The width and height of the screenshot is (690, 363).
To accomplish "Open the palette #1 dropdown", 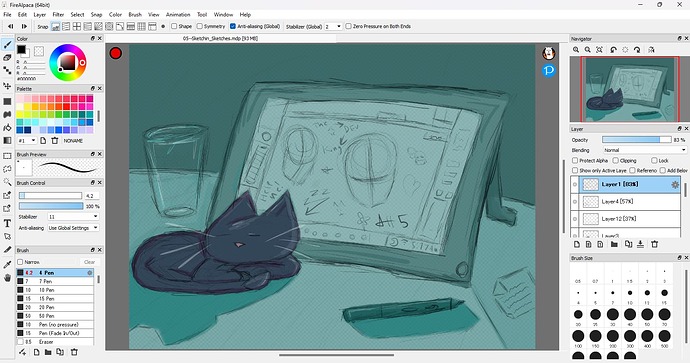I will tap(27, 140).
